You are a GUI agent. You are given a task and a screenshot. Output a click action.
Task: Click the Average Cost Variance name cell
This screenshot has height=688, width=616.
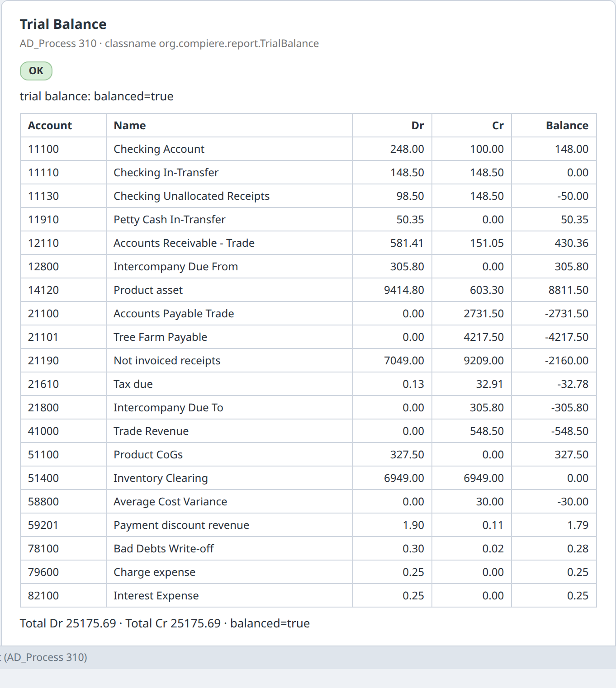click(229, 502)
